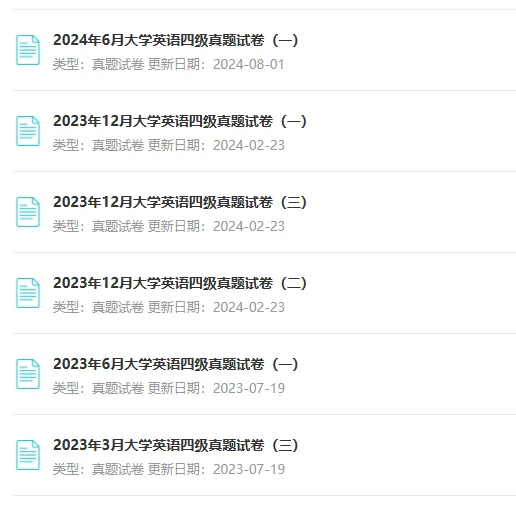Screen dimensions: 516x516
Task: Click 类型：真题试卷 label under 2023年3月 paper
Action: click(98, 469)
